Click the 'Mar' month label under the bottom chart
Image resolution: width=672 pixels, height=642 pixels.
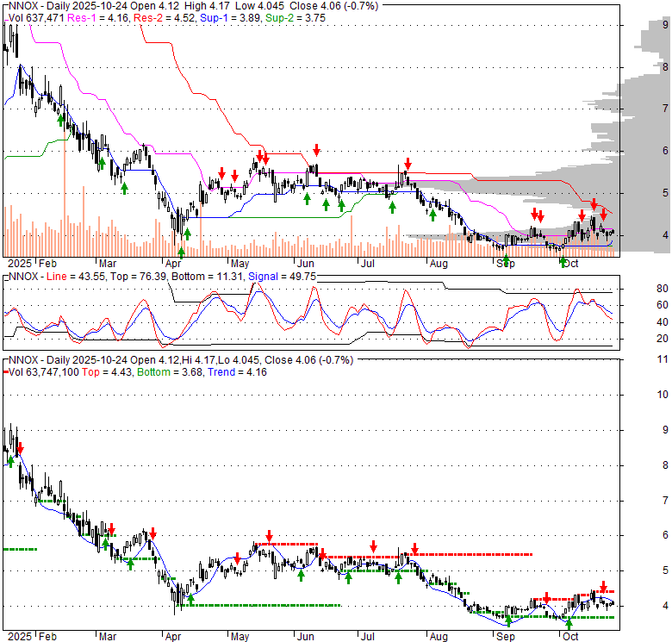[x=108, y=637]
